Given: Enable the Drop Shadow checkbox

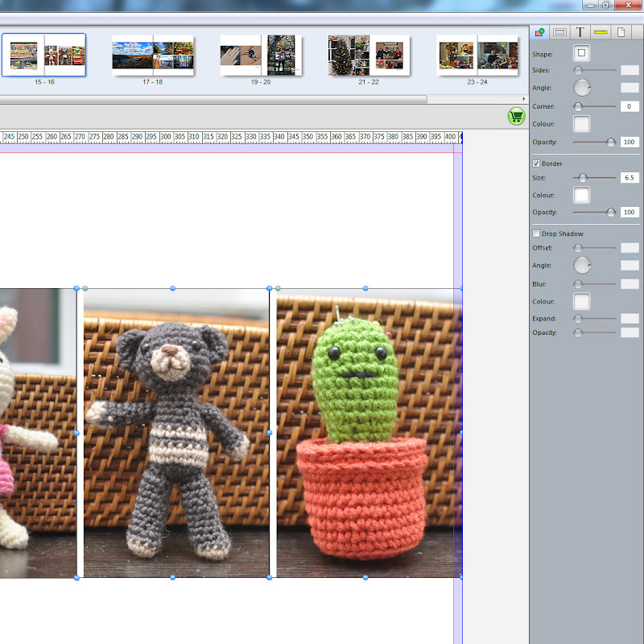Looking at the screenshot, I should click(536, 233).
